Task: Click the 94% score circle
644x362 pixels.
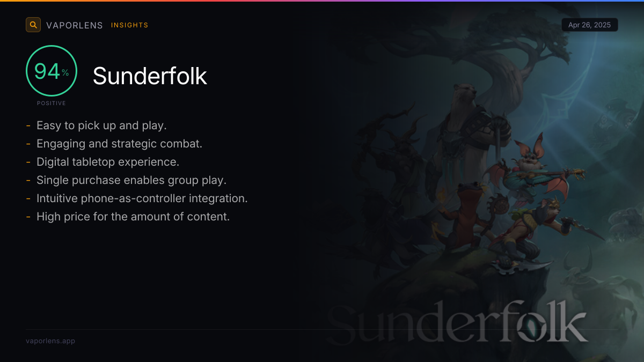Action: (52, 71)
